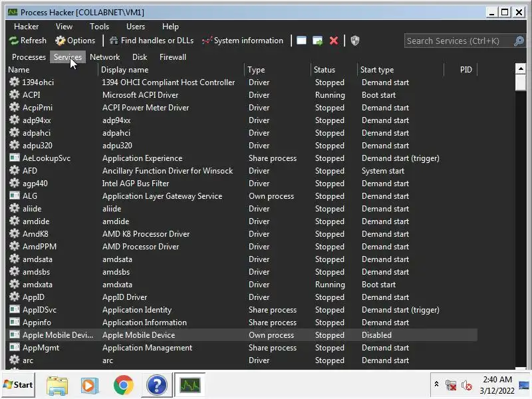Screen dimensions: 532x399
Task: Select the amdsata service row
Action: click(241, 259)
